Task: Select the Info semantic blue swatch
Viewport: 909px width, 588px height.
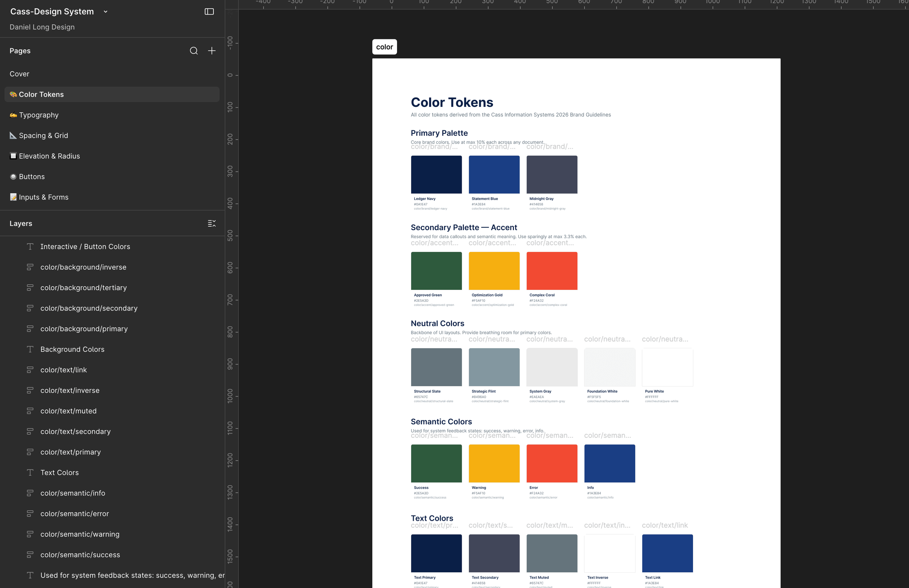Action: click(610, 463)
